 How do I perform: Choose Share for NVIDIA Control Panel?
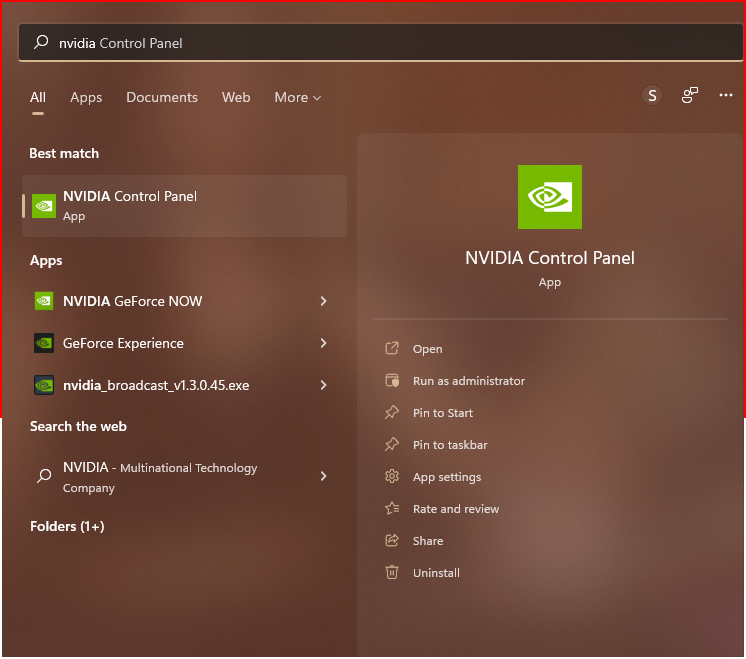[x=428, y=541]
